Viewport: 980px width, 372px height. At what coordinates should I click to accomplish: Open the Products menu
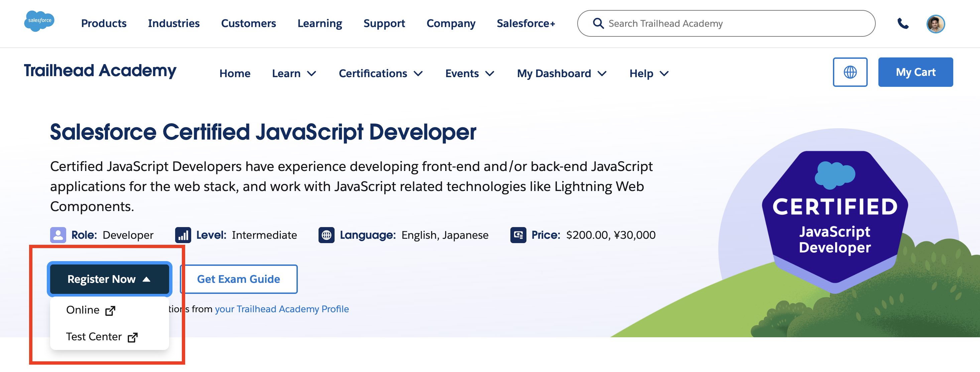[104, 24]
